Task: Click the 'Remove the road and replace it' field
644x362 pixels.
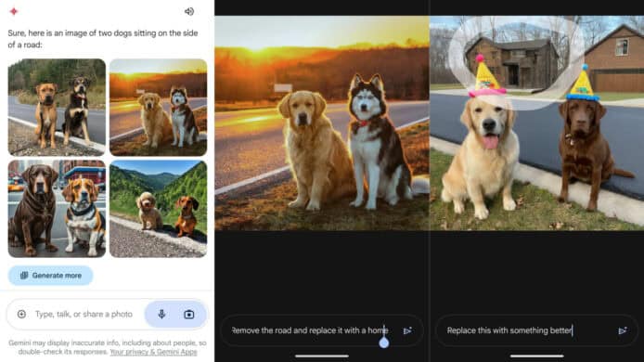Action: pos(322,330)
